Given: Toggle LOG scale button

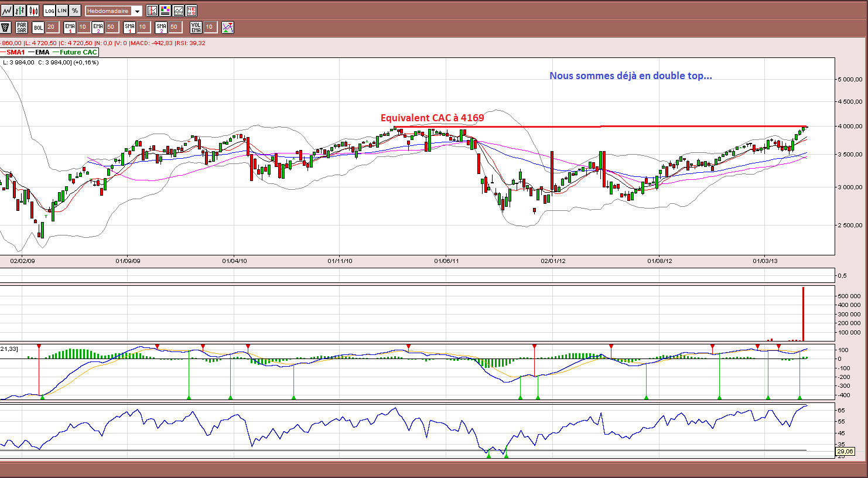Looking at the screenshot, I should (x=49, y=11).
